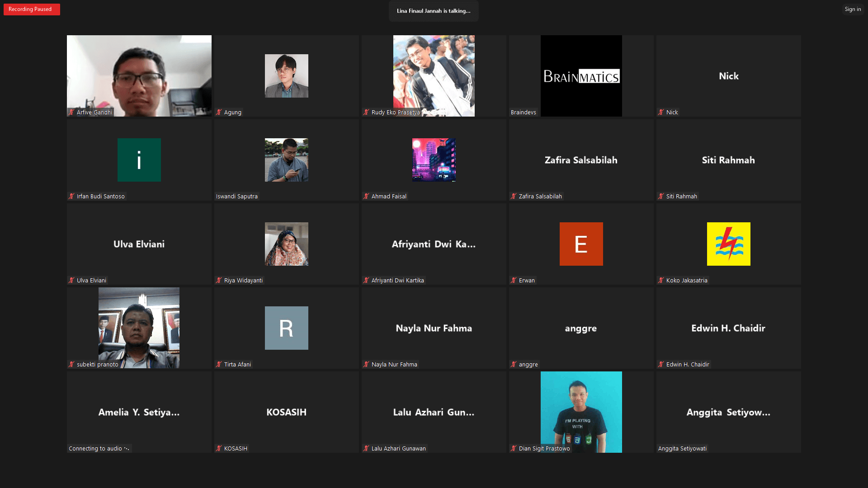Click Lina Finaul Jannah is talking banner
This screenshot has width=868, height=488.
click(434, 11)
